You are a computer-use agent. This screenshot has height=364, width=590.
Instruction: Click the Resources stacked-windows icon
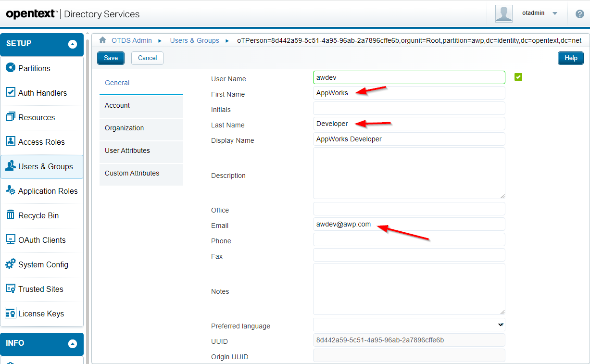coord(10,117)
